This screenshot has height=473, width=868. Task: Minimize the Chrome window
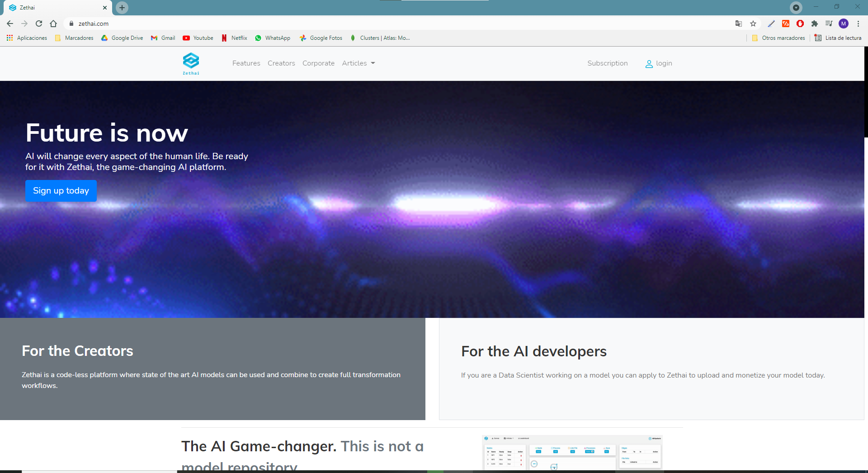tap(816, 7)
